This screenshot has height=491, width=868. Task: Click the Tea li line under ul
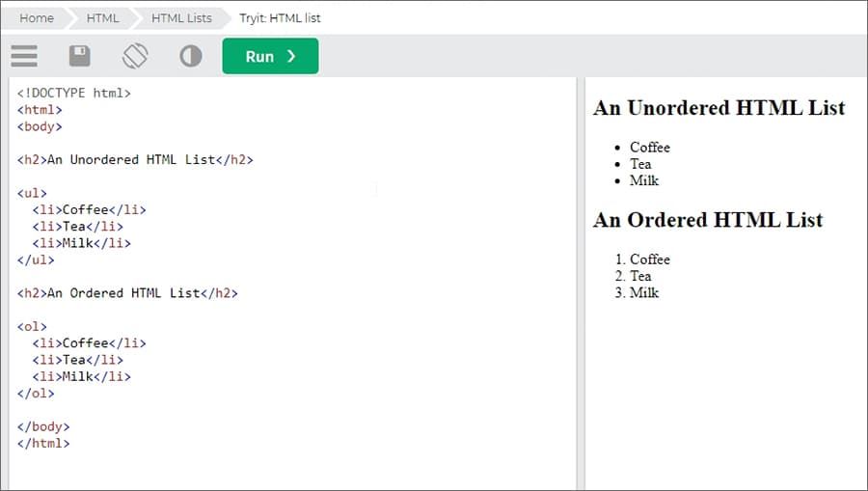[77, 227]
